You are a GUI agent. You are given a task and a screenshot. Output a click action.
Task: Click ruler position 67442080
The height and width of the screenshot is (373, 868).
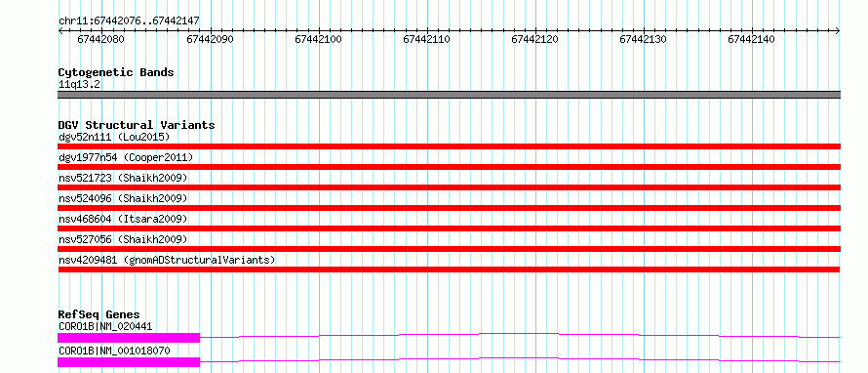click(x=100, y=39)
